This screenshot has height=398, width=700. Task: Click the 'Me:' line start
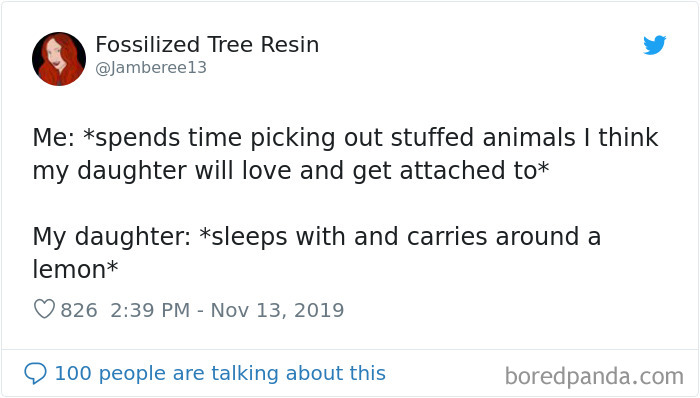coord(54,137)
